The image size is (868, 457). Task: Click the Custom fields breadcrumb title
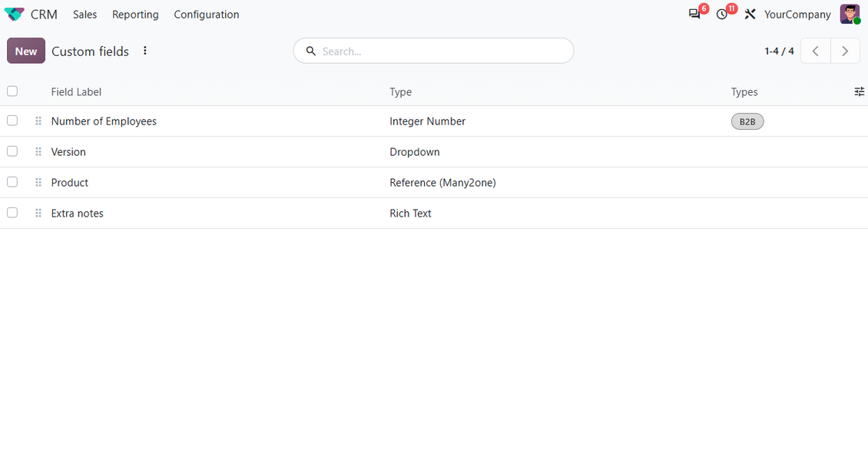90,51
